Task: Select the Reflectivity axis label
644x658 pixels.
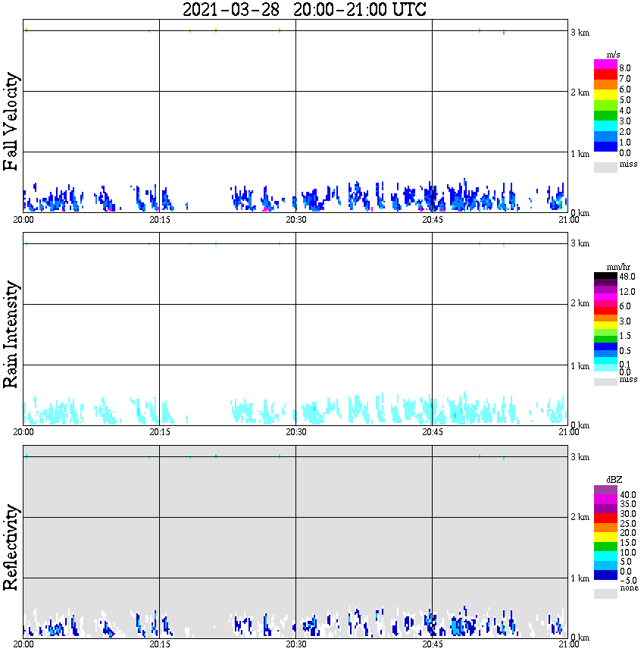Action: pos(11,547)
